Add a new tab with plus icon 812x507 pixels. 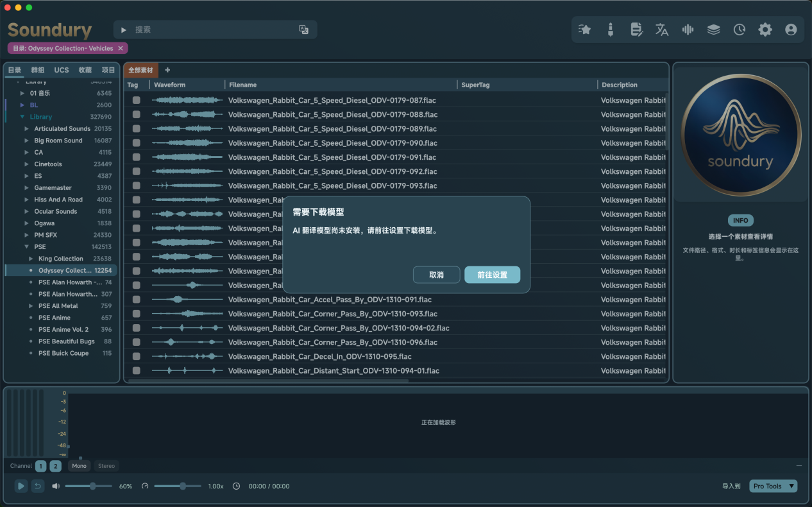(168, 70)
